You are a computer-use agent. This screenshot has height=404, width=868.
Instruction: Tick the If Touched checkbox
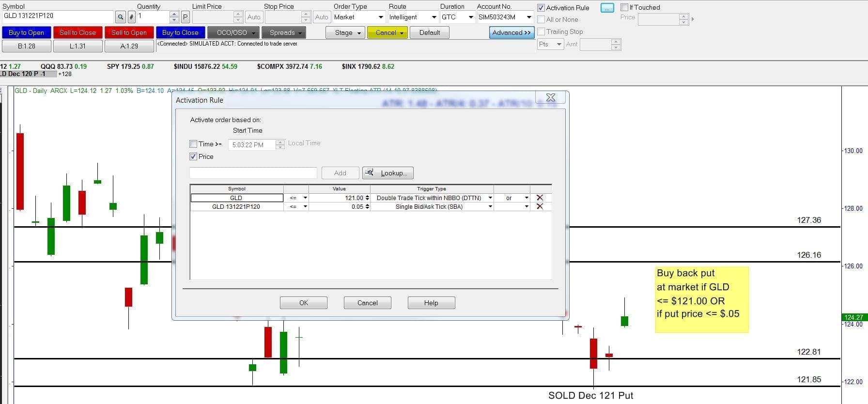pos(624,7)
